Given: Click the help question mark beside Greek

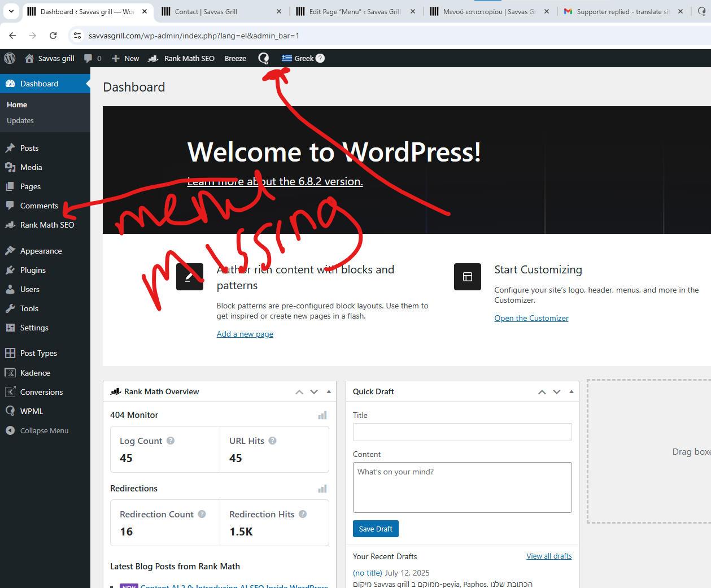Looking at the screenshot, I should click(x=320, y=58).
